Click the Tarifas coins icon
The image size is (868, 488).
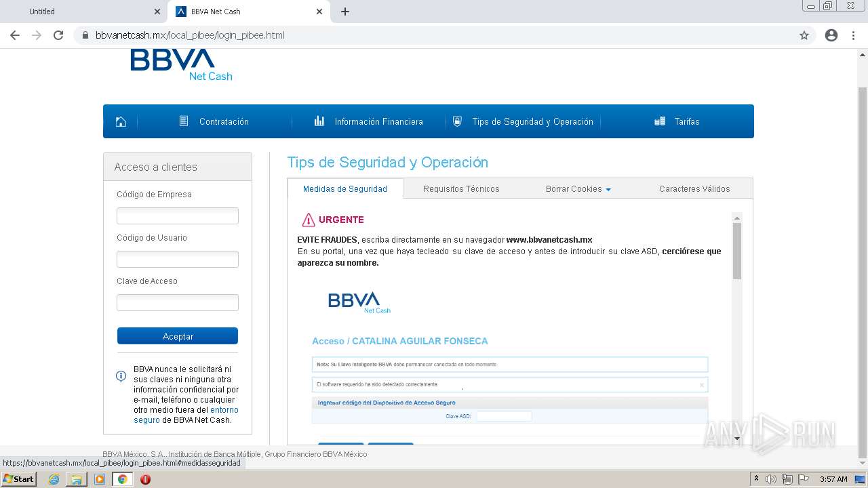tap(659, 121)
